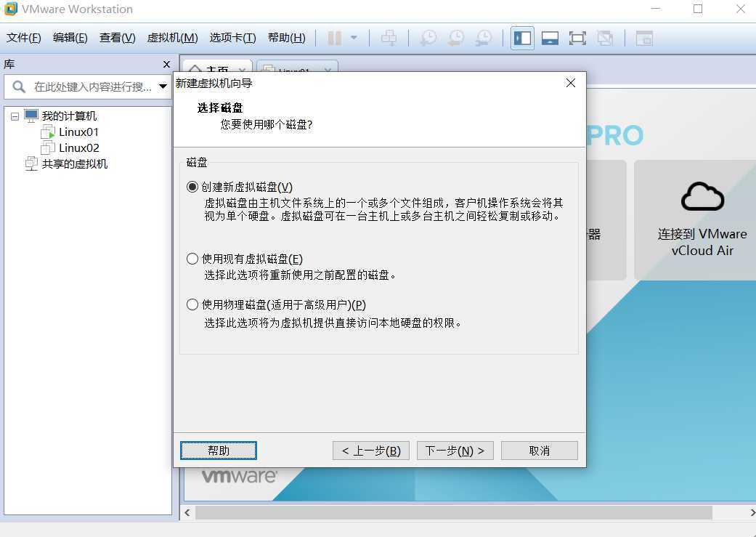The width and height of the screenshot is (756, 537).
Task: Click the take snapshot clock icon
Action: [x=428, y=38]
